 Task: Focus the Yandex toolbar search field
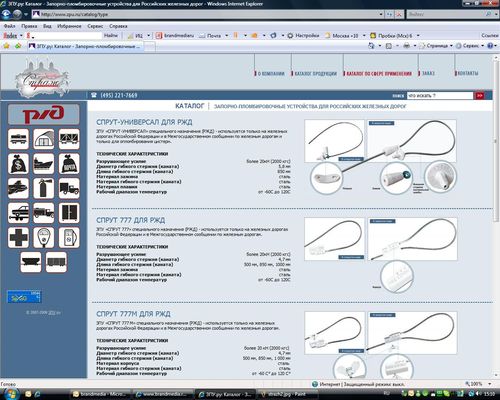(x=66, y=35)
